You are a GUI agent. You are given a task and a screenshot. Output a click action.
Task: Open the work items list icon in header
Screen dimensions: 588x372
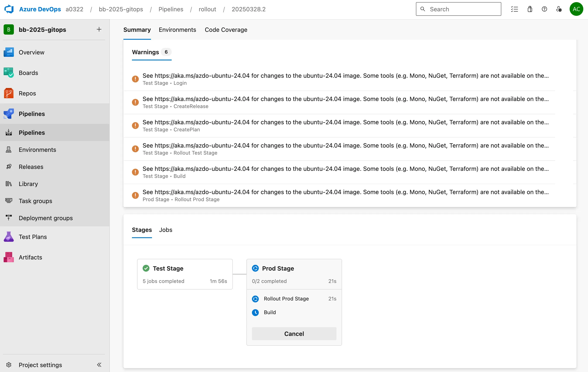click(x=514, y=9)
